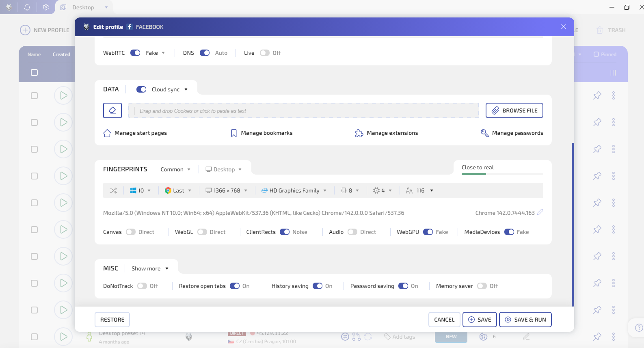Click the SAVE & RUN button
The height and width of the screenshot is (348, 644).
pos(525,320)
